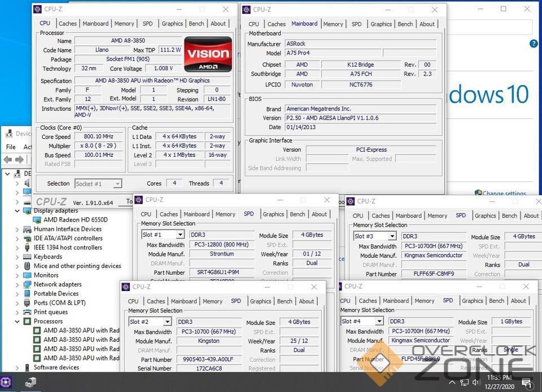Open the Slot #4 memory slot dropdown
The width and height of the screenshot is (542, 392).
point(379,321)
